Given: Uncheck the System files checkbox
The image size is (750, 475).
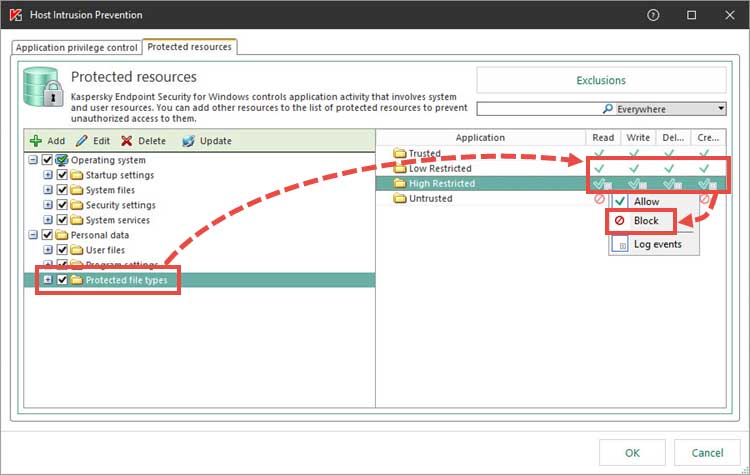Looking at the screenshot, I should click(62, 190).
